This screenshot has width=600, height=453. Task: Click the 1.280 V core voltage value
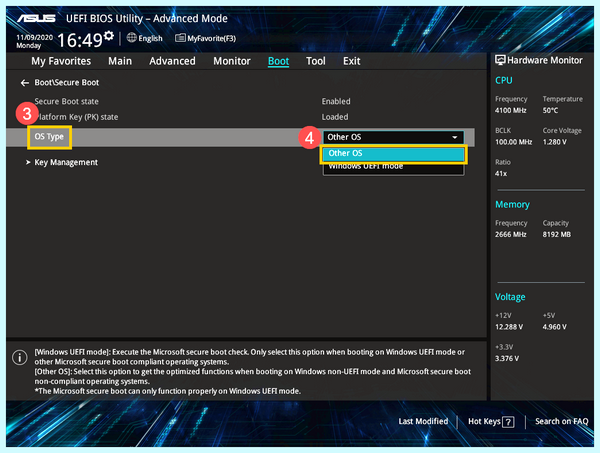coord(554,142)
